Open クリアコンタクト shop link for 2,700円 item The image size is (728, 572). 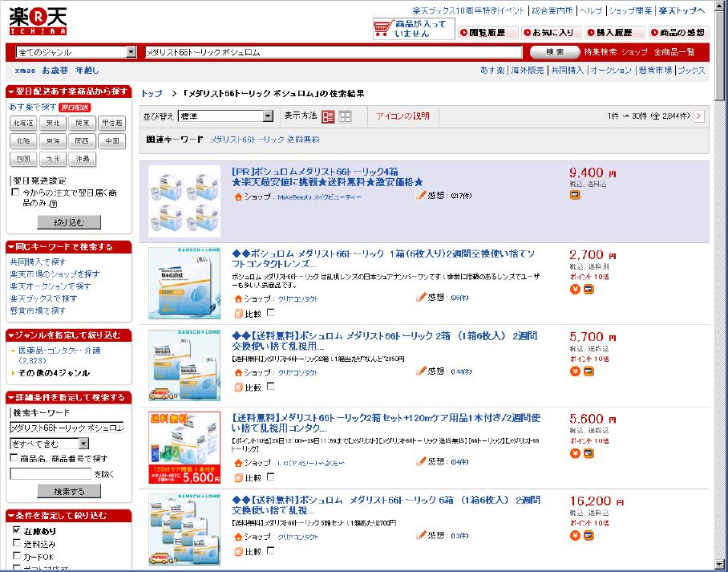pyautogui.click(x=298, y=299)
